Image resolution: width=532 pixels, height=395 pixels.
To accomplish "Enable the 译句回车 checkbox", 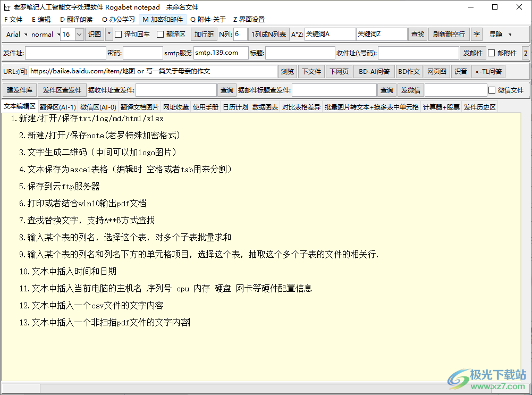I will 119,34.
